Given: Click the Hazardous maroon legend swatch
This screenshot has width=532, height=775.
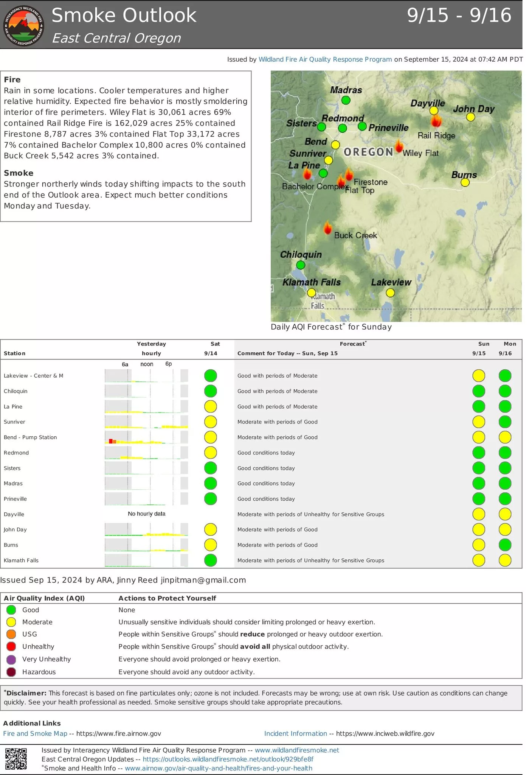Looking at the screenshot, I should [x=11, y=672].
